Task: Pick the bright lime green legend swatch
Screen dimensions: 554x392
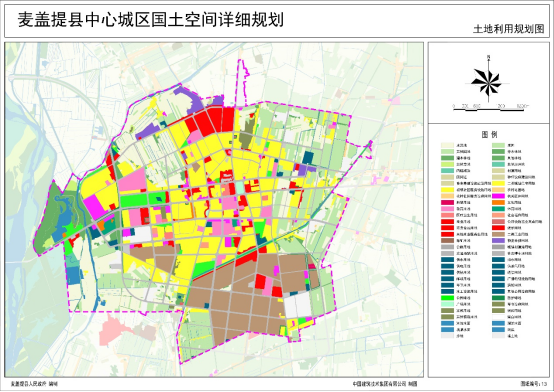Action: 447,298
